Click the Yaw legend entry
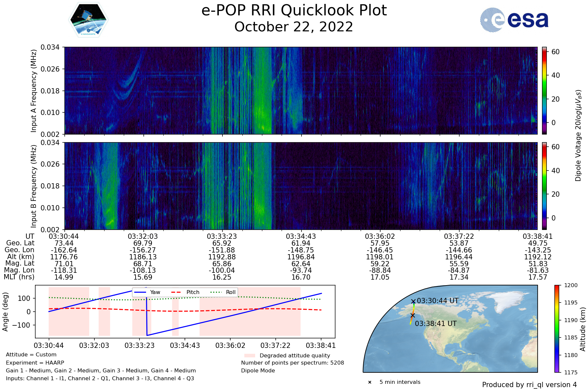 coord(147,292)
